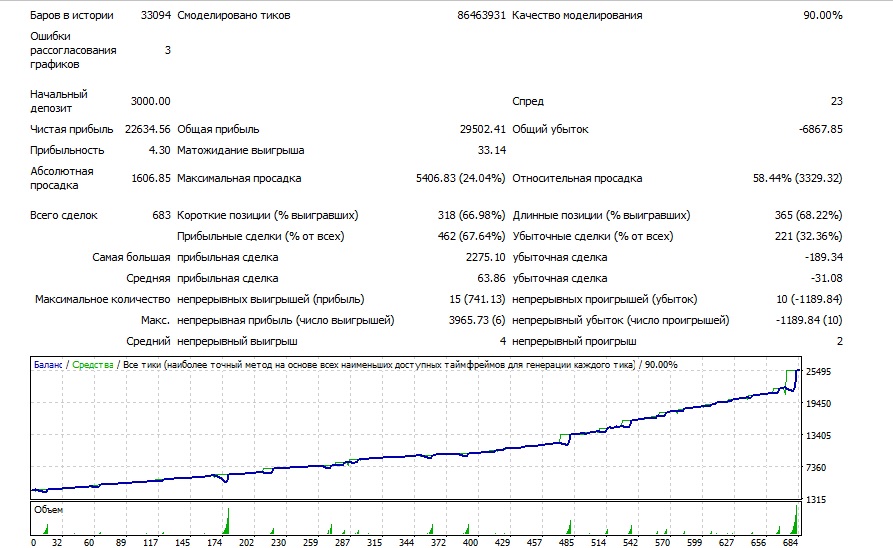Click the volume spike near trade 485
Screen dimensions: 893x548
(568, 527)
